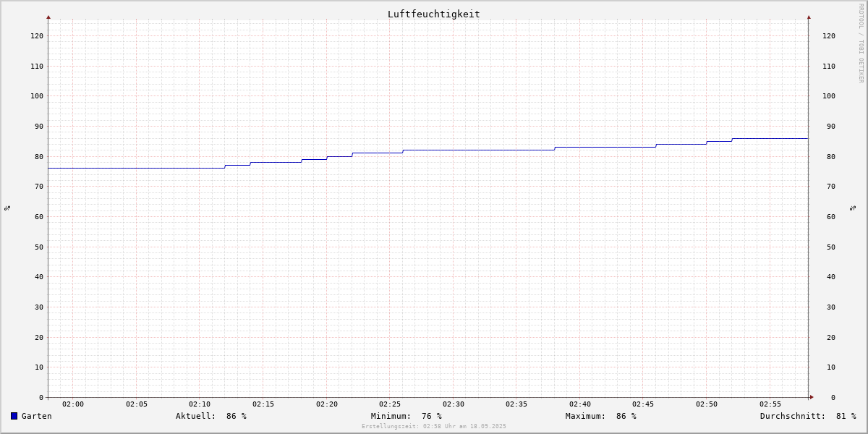The width and height of the screenshot is (868, 434).
Task: Select the Minimum: 76 % value
Action: coord(407,416)
